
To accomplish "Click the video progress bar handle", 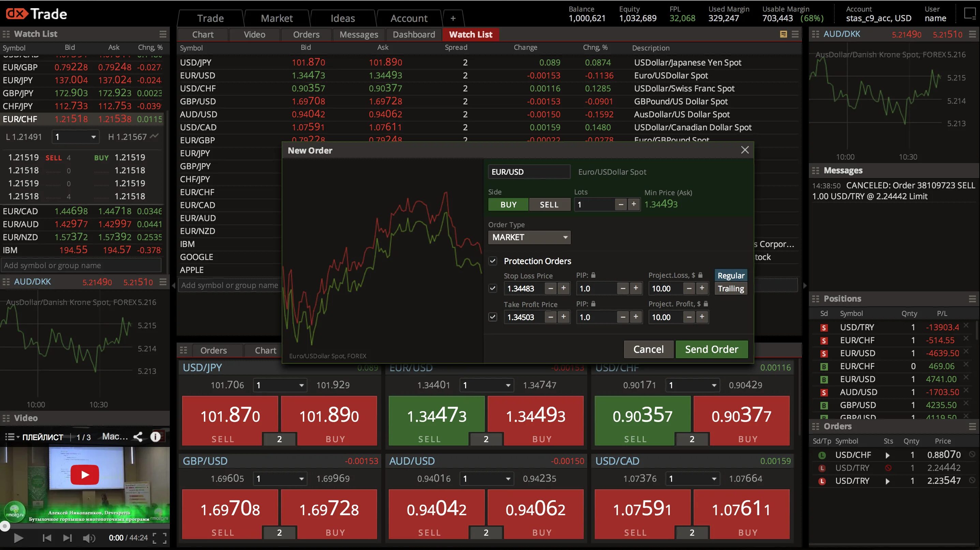I will [4, 526].
